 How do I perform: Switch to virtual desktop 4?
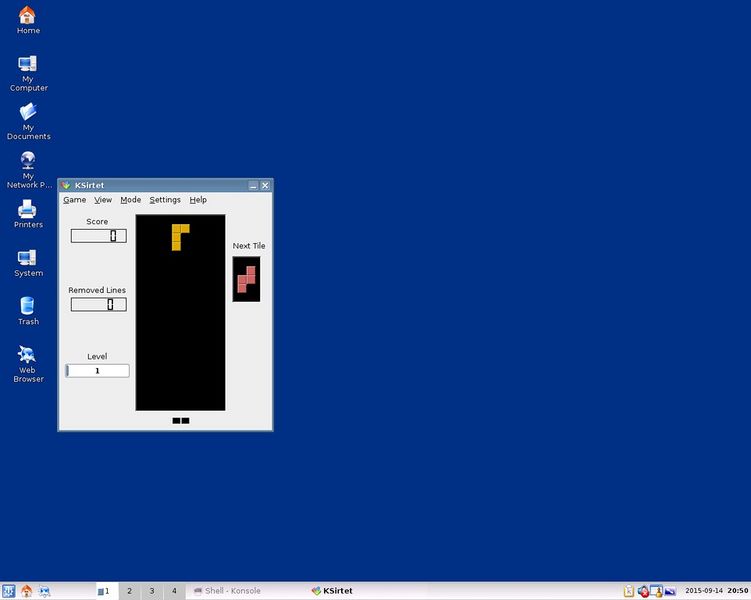pyautogui.click(x=174, y=591)
